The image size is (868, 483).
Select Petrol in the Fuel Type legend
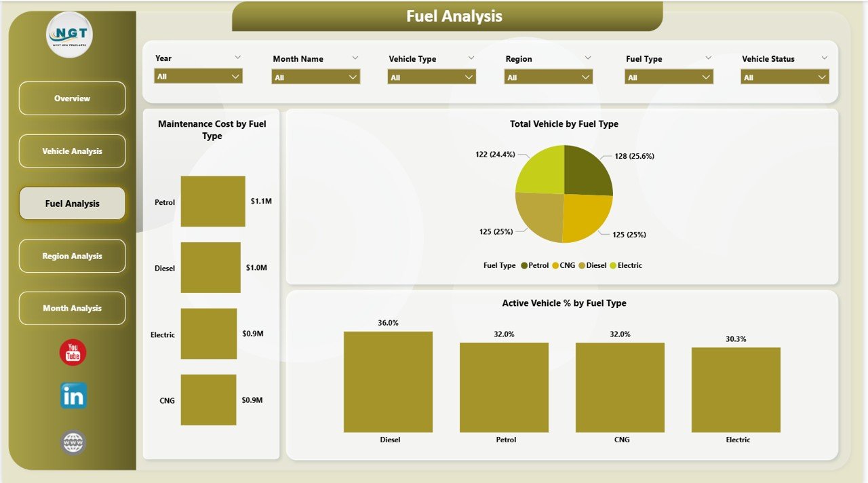click(x=536, y=265)
